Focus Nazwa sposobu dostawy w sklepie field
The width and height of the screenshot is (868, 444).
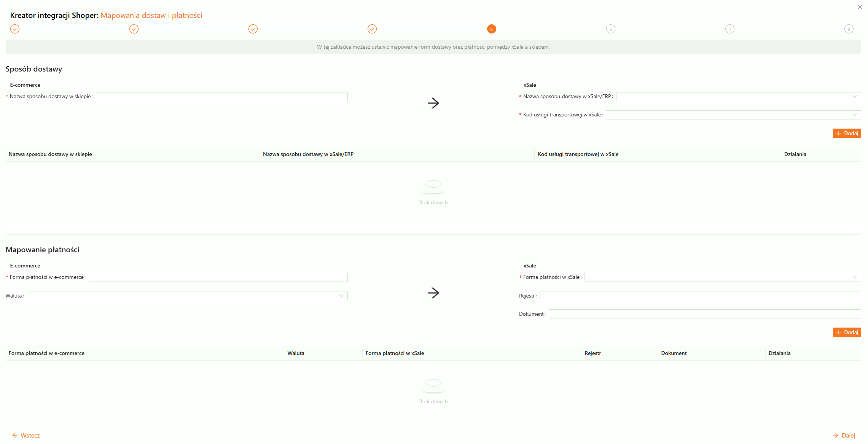click(221, 97)
